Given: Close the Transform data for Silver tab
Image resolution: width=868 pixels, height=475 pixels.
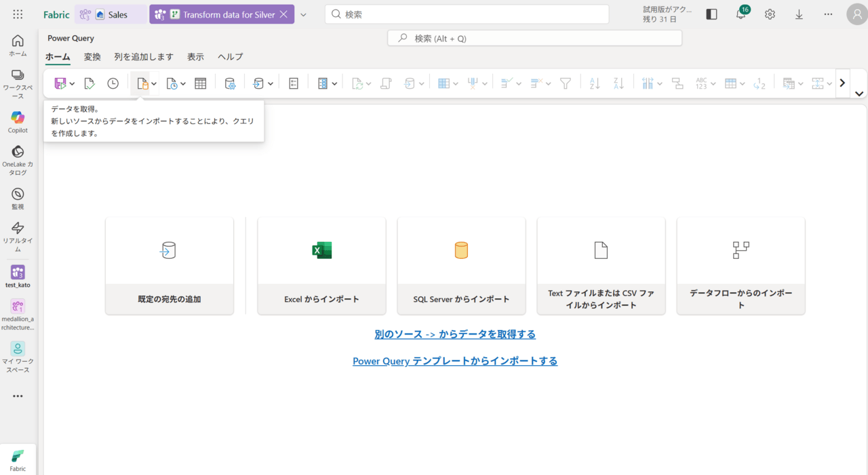Looking at the screenshot, I should click(x=283, y=14).
